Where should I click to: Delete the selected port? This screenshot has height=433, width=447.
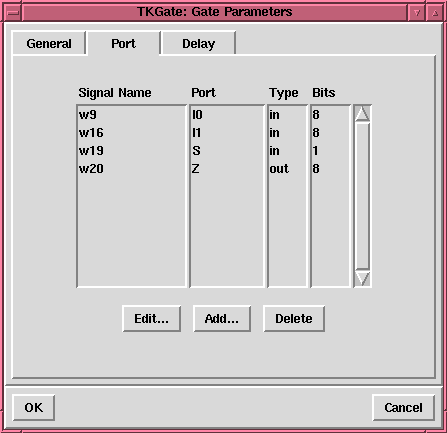click(x=294, y=319)
